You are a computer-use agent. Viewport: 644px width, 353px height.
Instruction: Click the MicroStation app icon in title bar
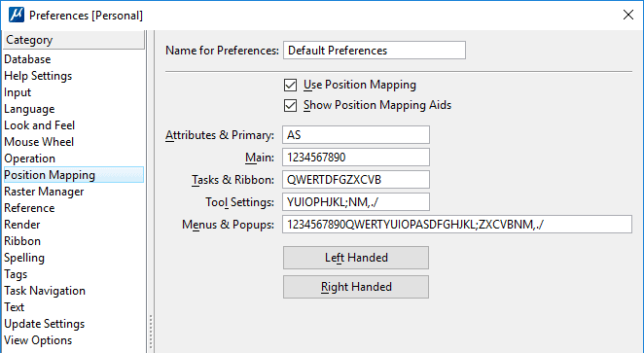pos(17,16)
